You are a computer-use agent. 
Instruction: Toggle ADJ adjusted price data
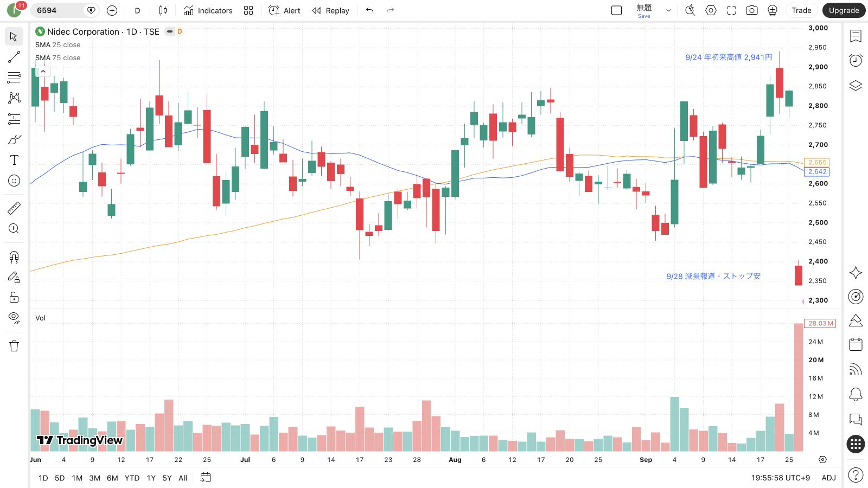point(828,478)
